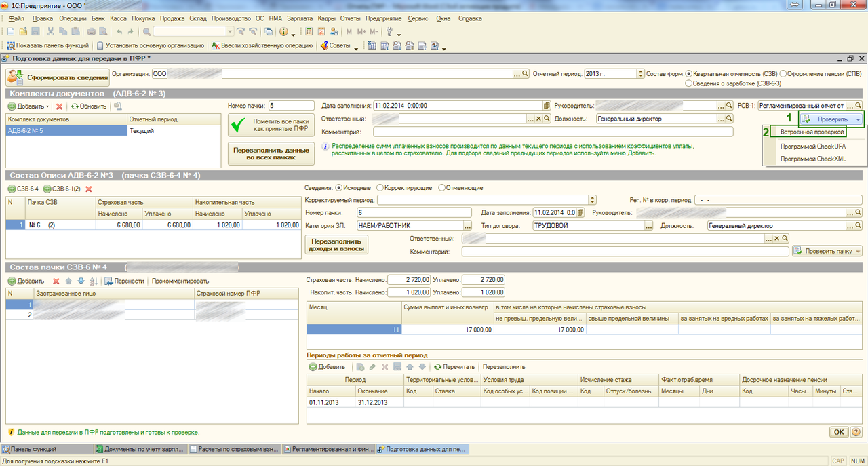Click Прокомментировать in Состав пачки toolbar
This screenshot has width=868, height=466.
180,281
